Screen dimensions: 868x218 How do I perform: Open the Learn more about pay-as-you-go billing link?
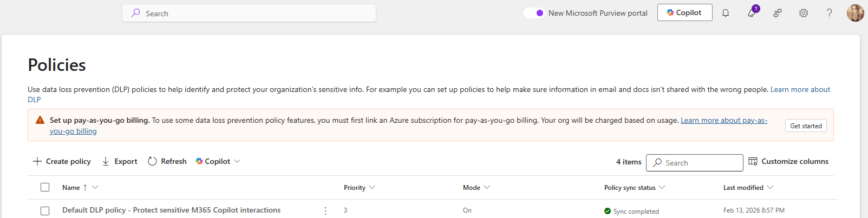coord(723,121)
